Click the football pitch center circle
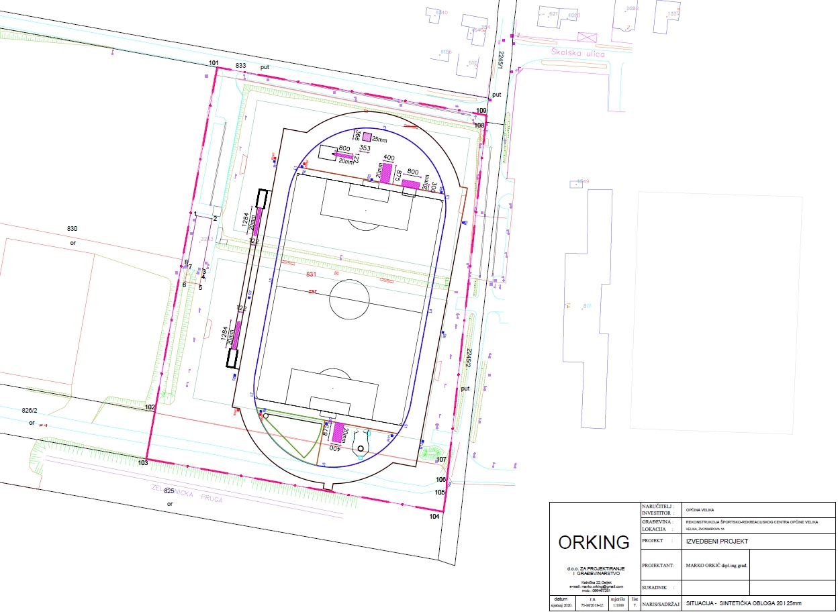Viewport: 840px width, 616px height. click(x=349, y=300)
